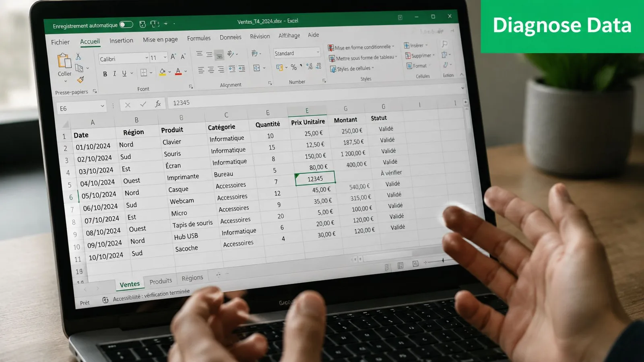Increase font size with larger A icon
The image size is (644, 362).
tap(173, 57)
